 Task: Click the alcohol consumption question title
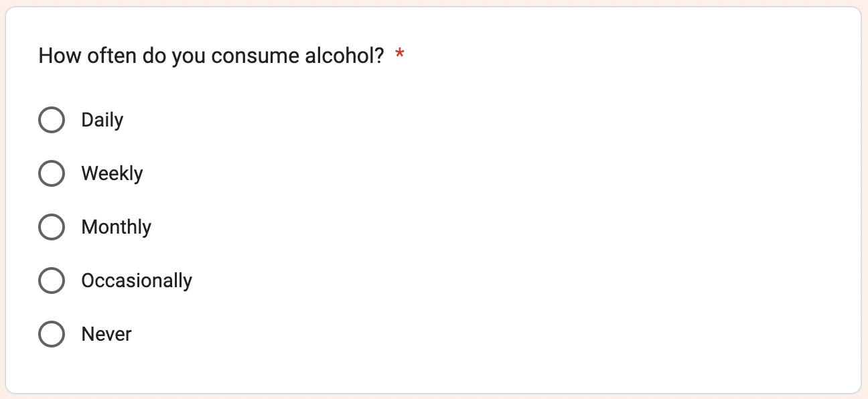pos(211,56)
